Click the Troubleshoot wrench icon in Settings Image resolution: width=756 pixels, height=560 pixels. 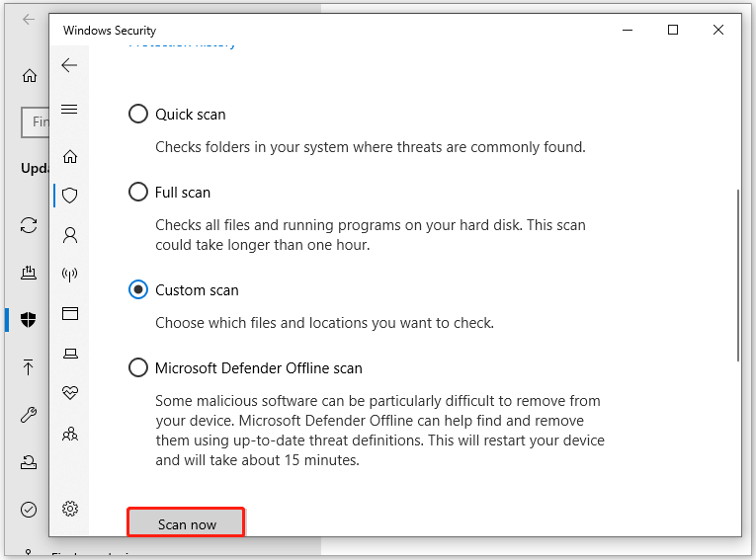point(29,415)
